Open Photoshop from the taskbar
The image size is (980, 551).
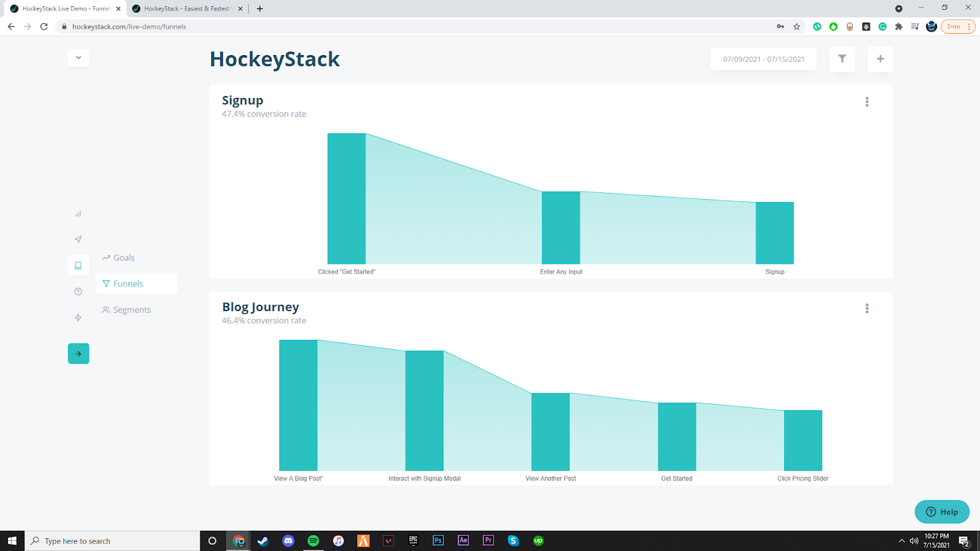[x=438, y=541]
